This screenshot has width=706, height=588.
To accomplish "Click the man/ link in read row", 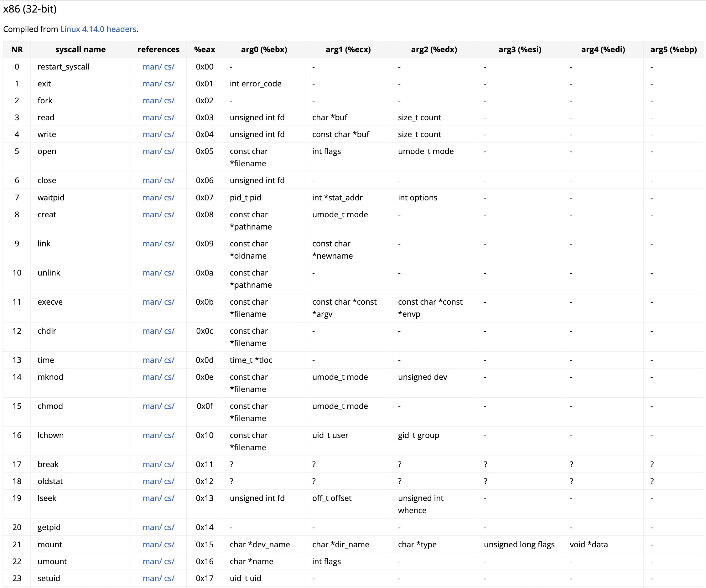I will (152, 118).
